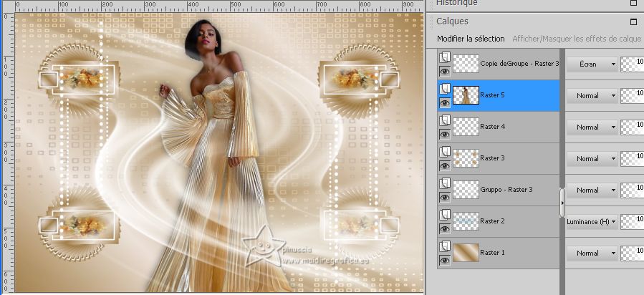
Task: Hide the Gruppo - Raster 3 layer
Action: coord(445,198)
